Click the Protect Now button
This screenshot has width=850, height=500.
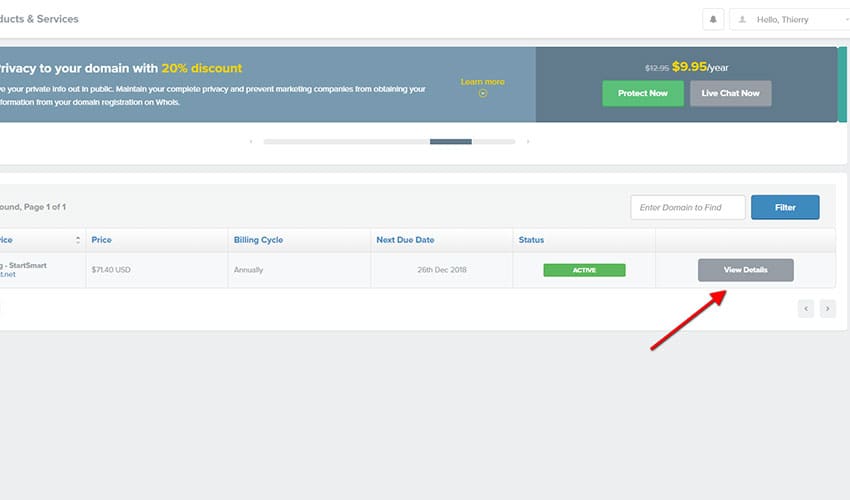coord(643,93)
